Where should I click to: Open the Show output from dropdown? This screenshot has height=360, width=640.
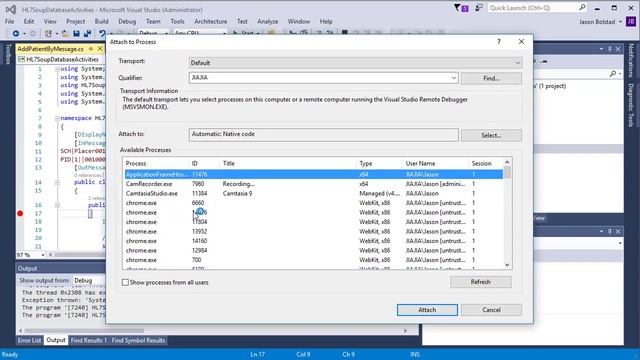(89, 280)
